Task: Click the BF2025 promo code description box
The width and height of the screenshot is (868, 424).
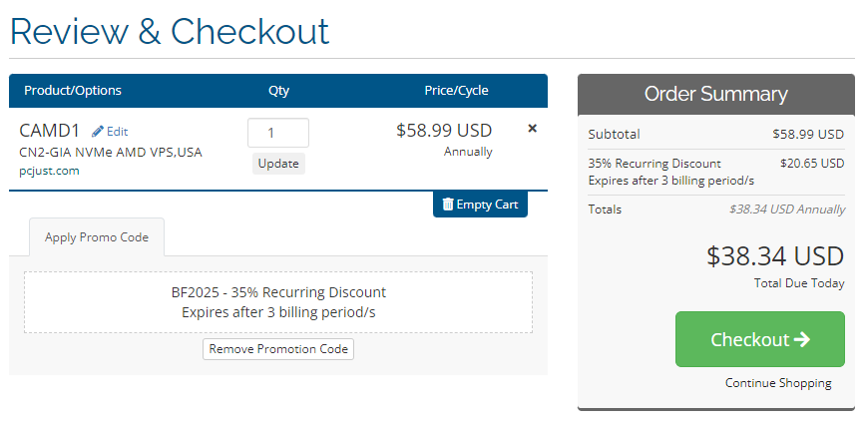Action: click(278, 302)
